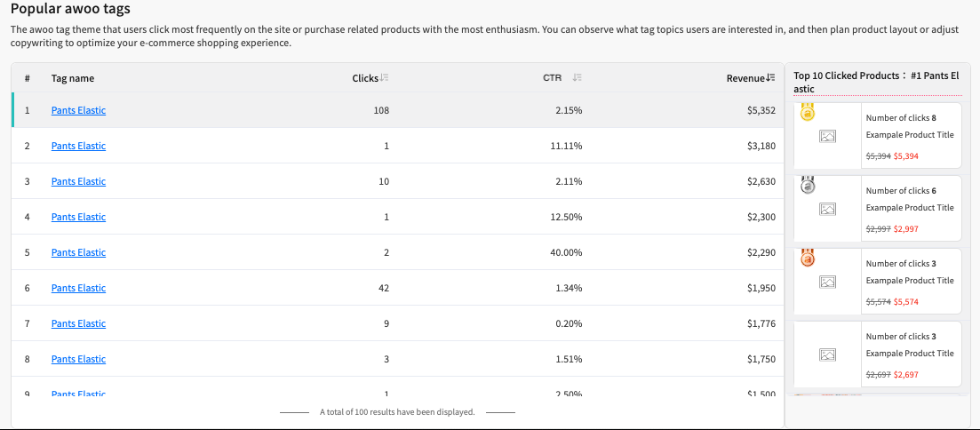
Task: Click image placeholder of the $5,574 product
Action: click(x=828, y=282)
